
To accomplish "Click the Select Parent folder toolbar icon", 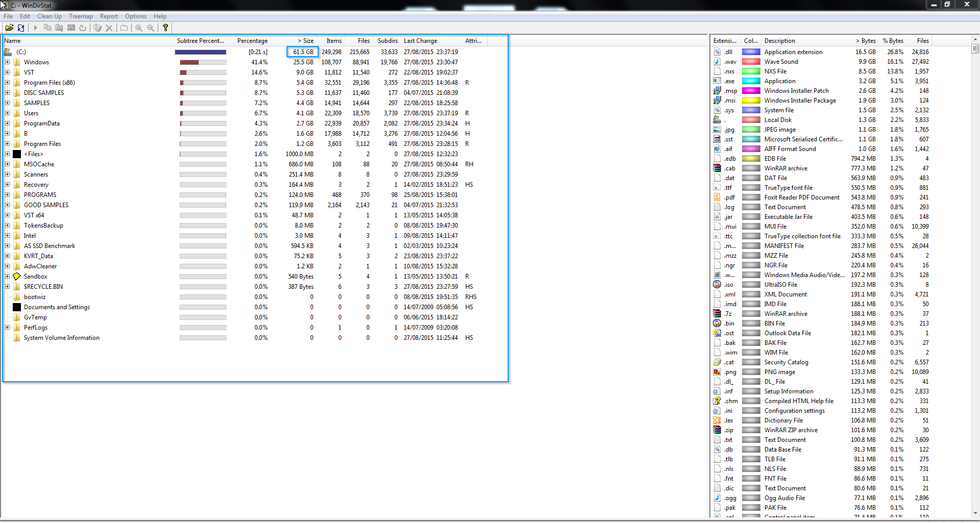I will pos(124,28).
